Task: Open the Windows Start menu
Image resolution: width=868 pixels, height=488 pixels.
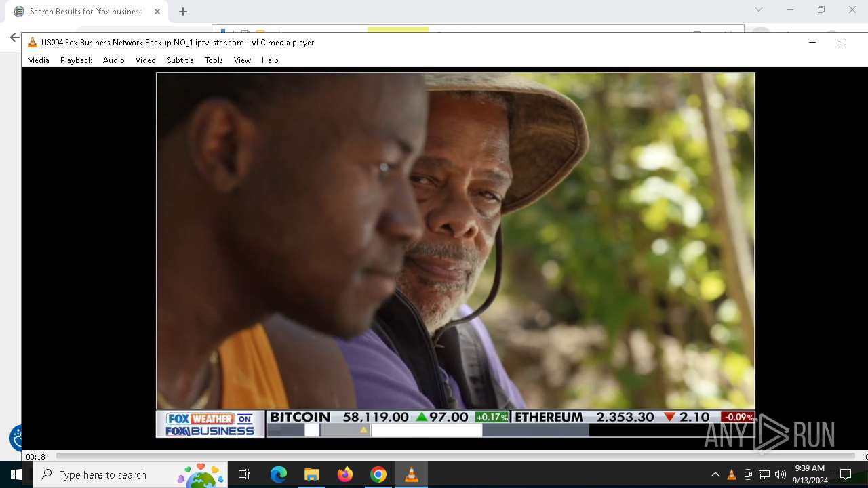Action: coord(16,474)
